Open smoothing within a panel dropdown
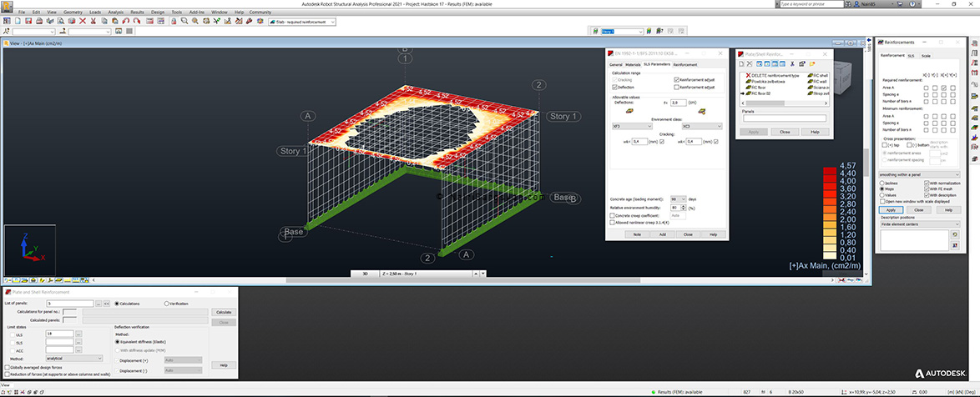980x397 pixels. pyautogui.click(x=919, y=175)
